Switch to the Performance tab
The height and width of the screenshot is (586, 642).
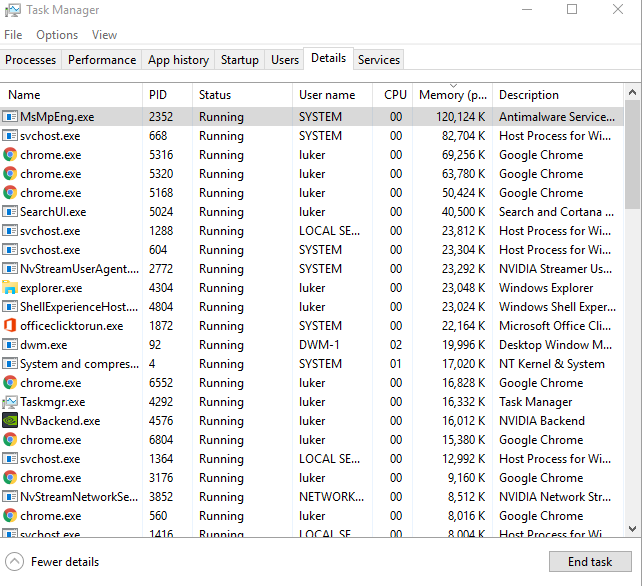pos(102,60)
